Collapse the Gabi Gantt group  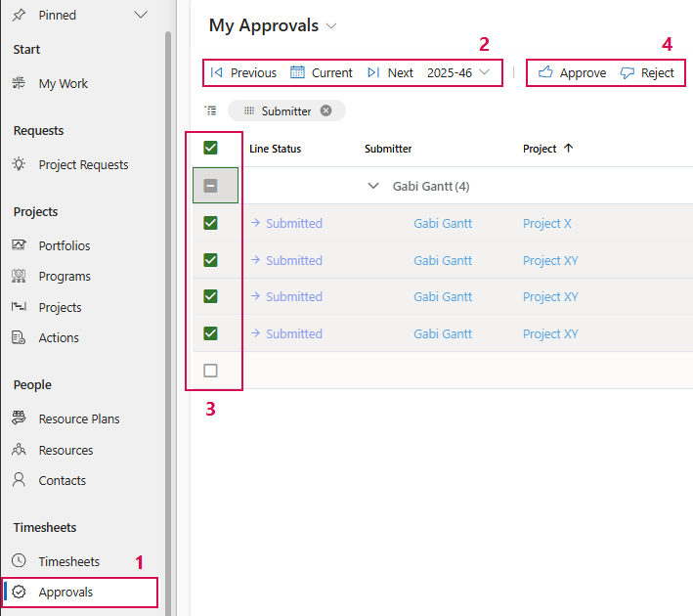pos(372,186)
